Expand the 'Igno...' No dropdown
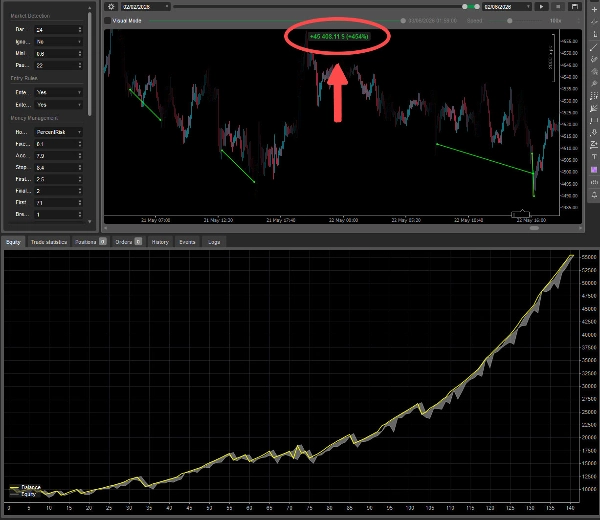This screenshot has width=600, height=520. (59, 42)
